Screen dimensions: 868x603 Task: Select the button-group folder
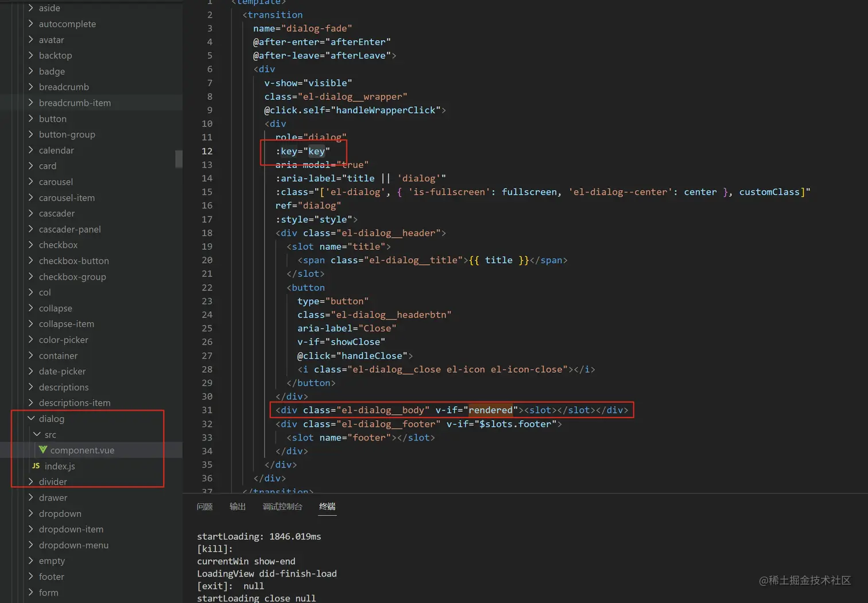pos(67,134)
